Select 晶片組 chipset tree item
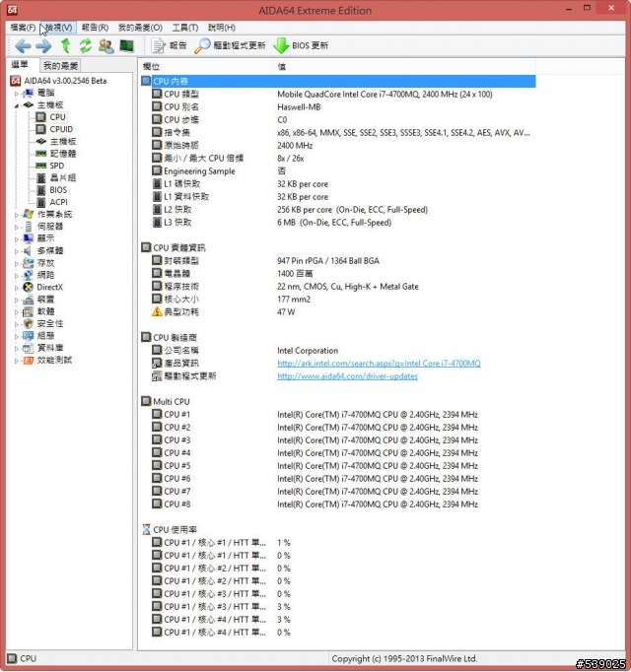This screenshot has height=672, width=631. coord(63,177)
